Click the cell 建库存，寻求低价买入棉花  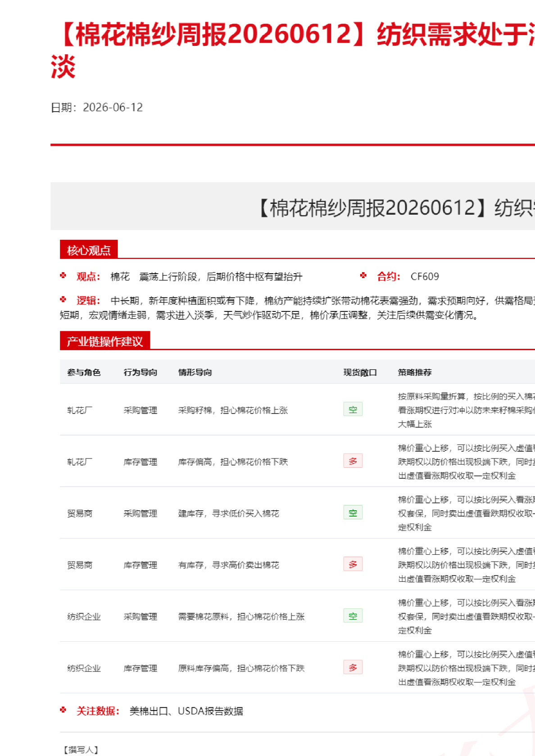(229, 513)
